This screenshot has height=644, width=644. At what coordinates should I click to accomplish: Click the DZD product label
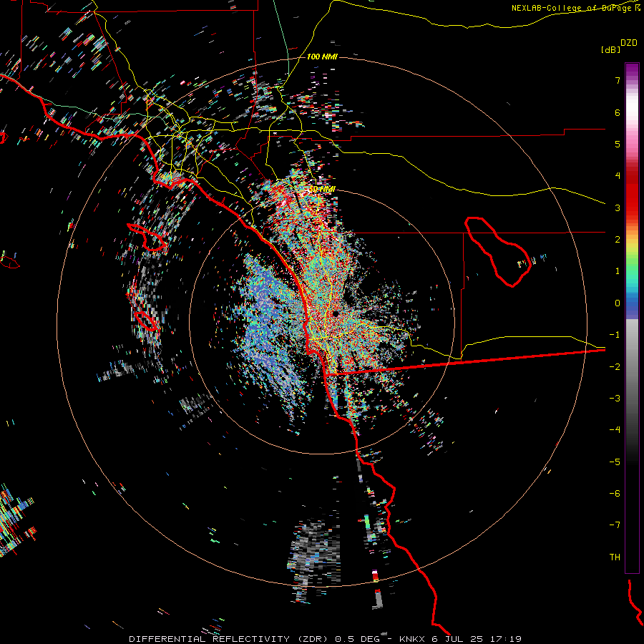point(629,43)
